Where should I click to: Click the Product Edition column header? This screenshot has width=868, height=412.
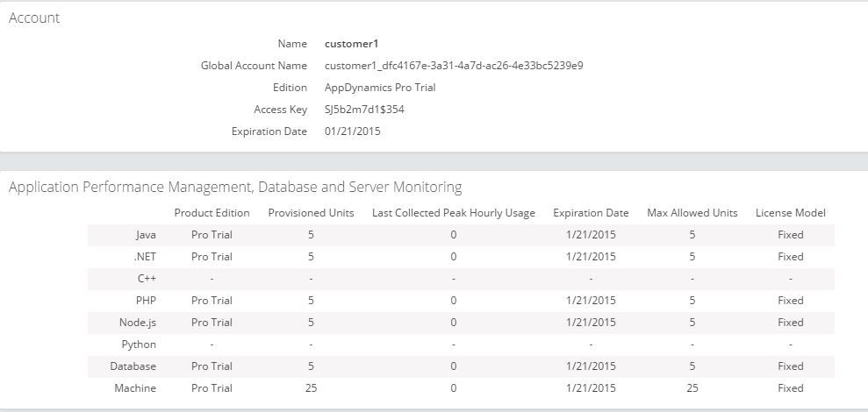[x=212, y=213]
